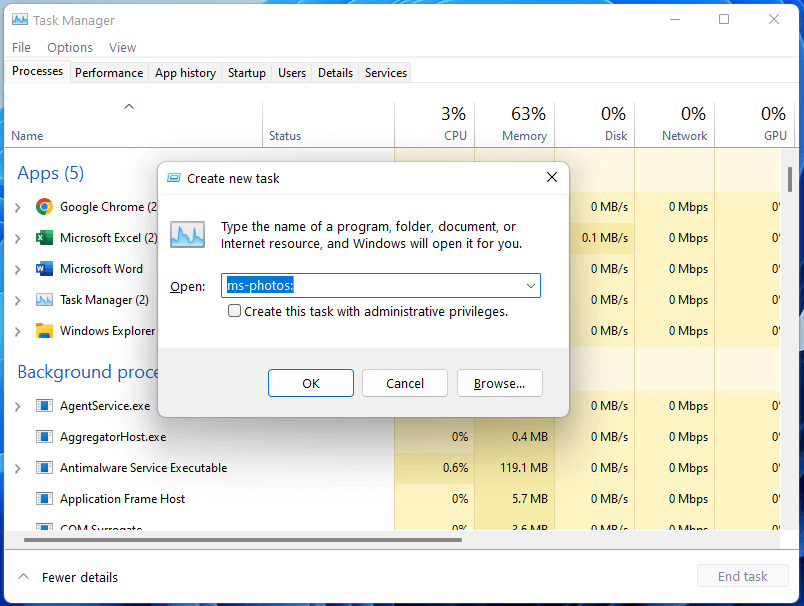Viewport: 804px width, 606px height.
Task: Click the Google Chrome app icon
Action: [44, 207]
